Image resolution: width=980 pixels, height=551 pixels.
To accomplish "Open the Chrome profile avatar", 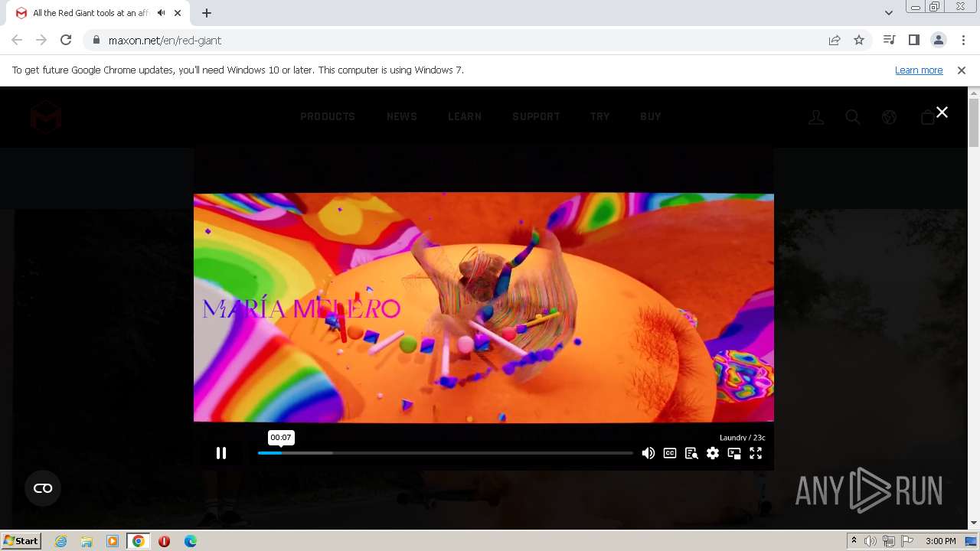I will click(939, 40).
